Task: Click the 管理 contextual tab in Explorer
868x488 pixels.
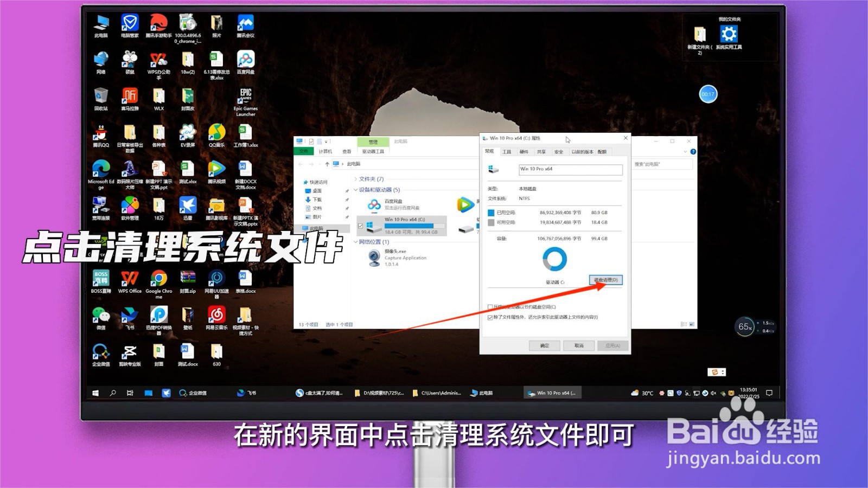Action: tap(373, 142)
